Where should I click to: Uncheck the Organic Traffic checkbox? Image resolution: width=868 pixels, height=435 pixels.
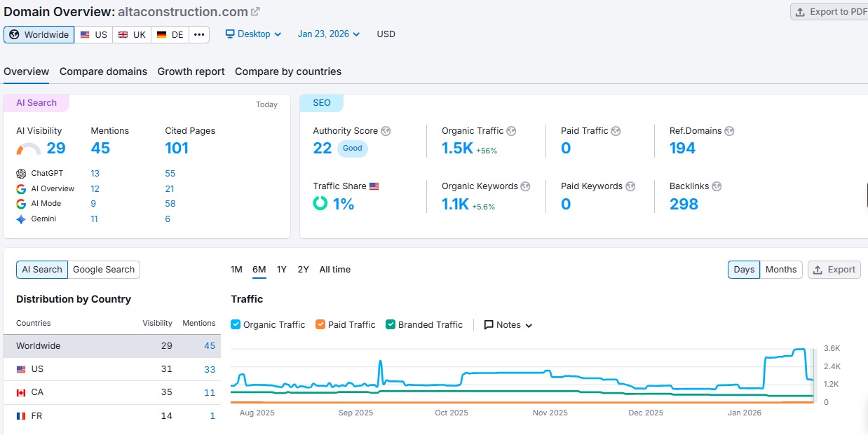(x=236, y=324)
